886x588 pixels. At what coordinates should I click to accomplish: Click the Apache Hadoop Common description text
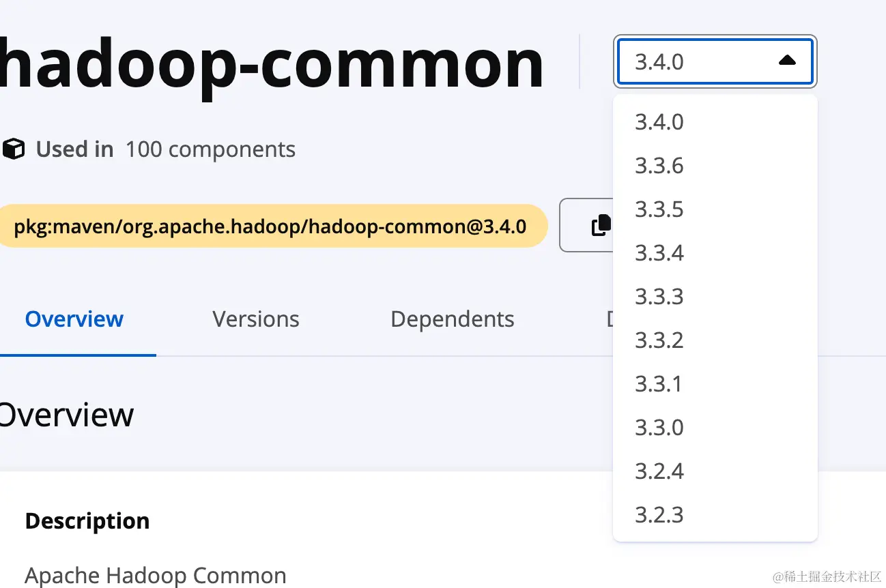pyautogui.click(x=156, y=576)
